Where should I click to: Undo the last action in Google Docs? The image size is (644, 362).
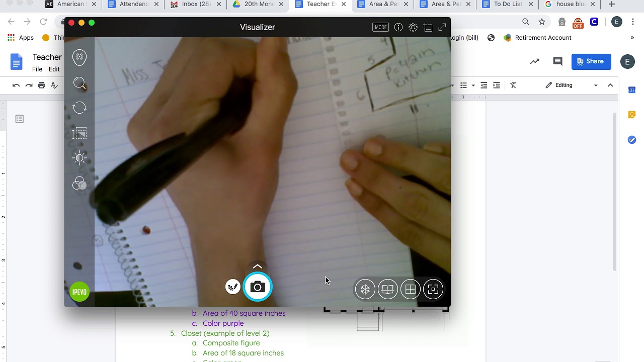point(16,85)
